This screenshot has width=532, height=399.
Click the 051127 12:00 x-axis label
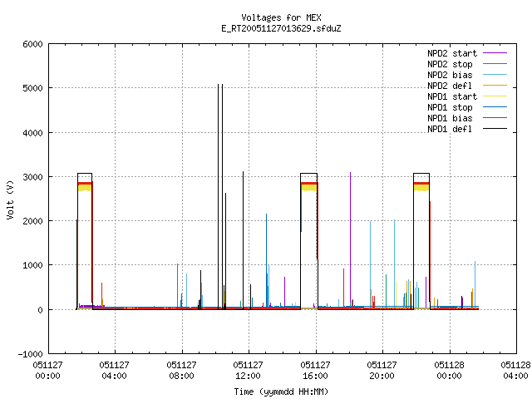point(248,371)
